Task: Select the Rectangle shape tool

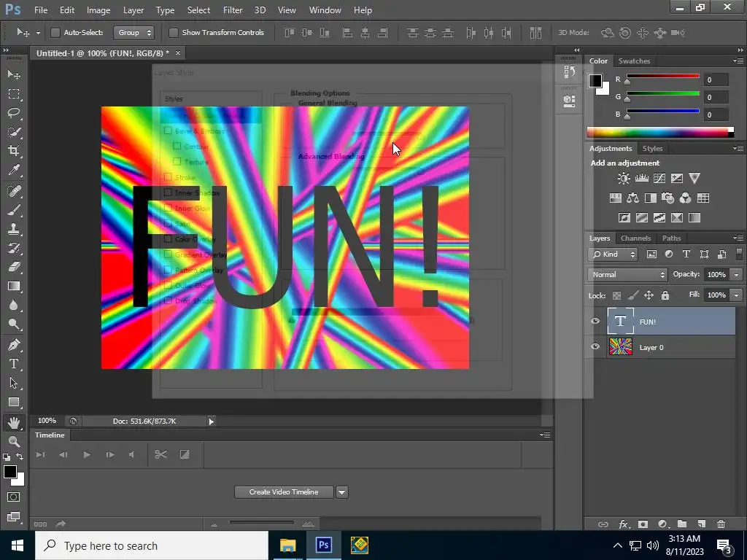Action: (x=14, y=402)
